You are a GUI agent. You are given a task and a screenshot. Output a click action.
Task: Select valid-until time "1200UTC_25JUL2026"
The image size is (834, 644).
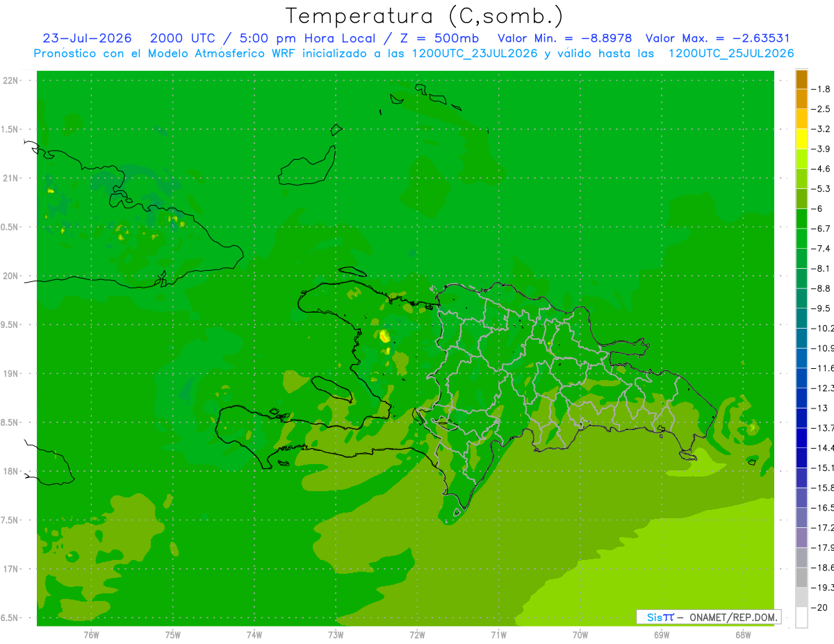pyautogui.click(x=731, y=53)
